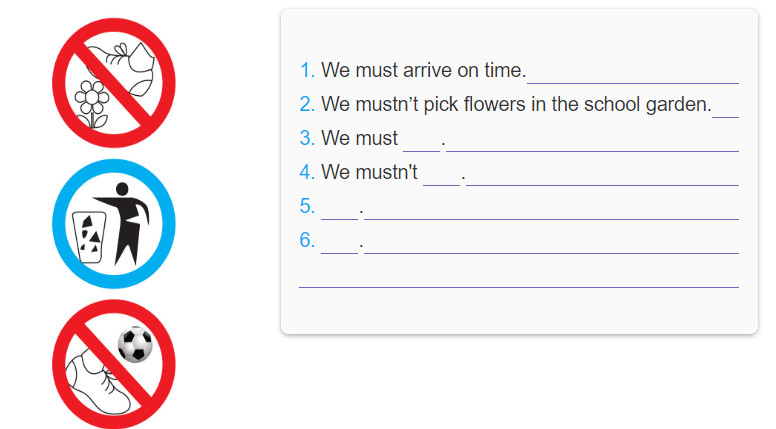Click the shoe in the football sign
This screenshot has width=776, height=429.
[x=97, y=381]
